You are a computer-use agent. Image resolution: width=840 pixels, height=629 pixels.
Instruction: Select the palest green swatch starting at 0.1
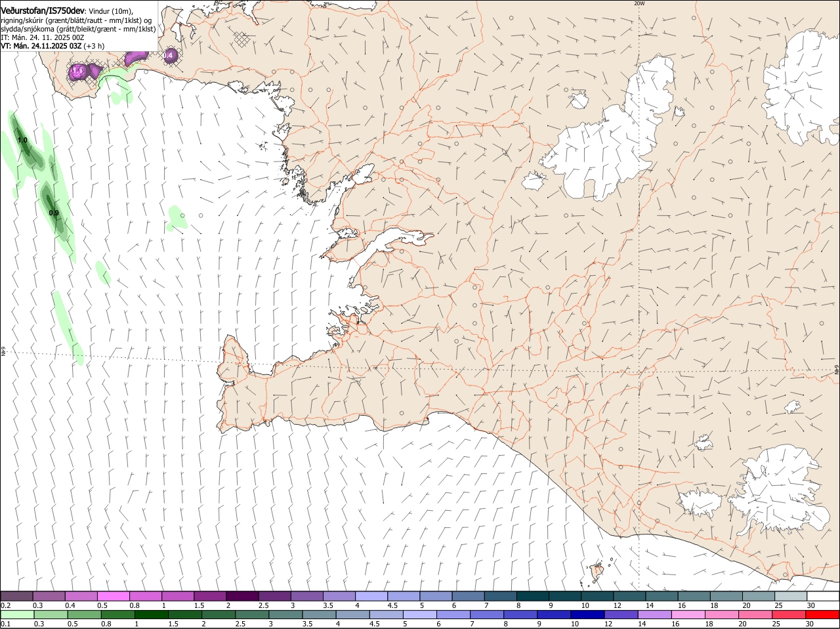[17, 615]
